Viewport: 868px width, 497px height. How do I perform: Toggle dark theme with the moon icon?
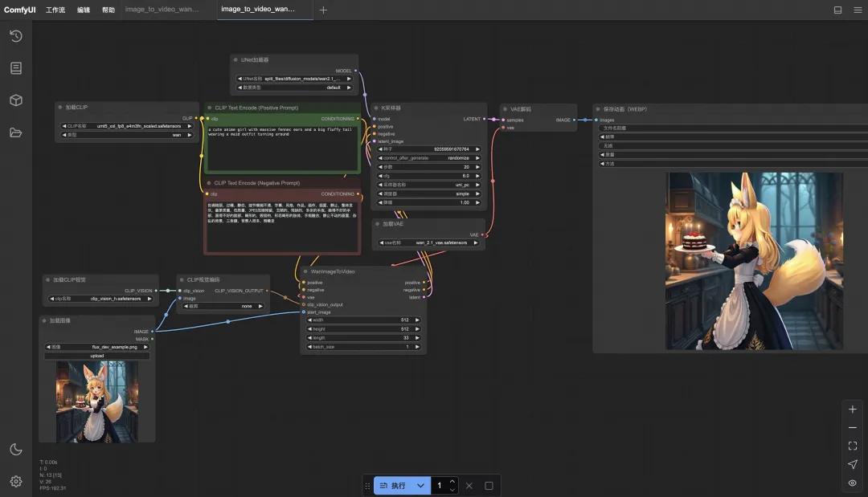click(16, 449)
